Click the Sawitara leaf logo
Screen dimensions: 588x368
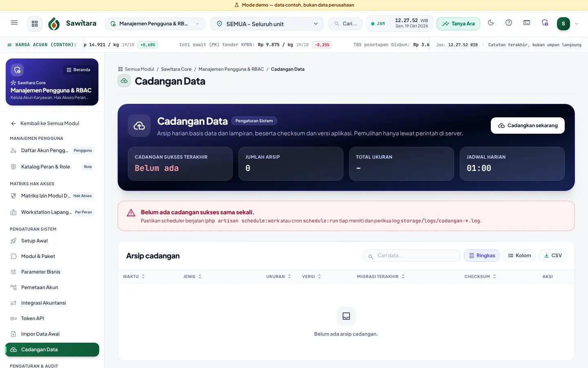54,24
